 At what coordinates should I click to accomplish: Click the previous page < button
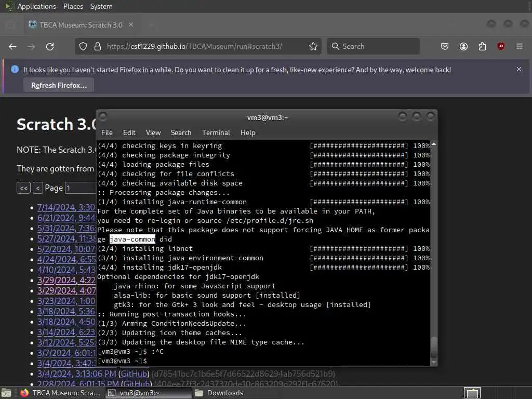pos(37,188)
